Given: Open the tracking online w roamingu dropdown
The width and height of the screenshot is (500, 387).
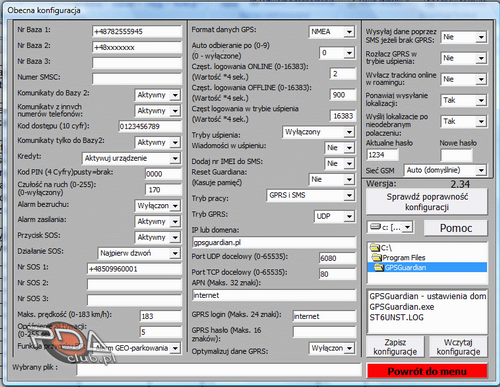Looking at the screenshot, I should pos(464,79).
